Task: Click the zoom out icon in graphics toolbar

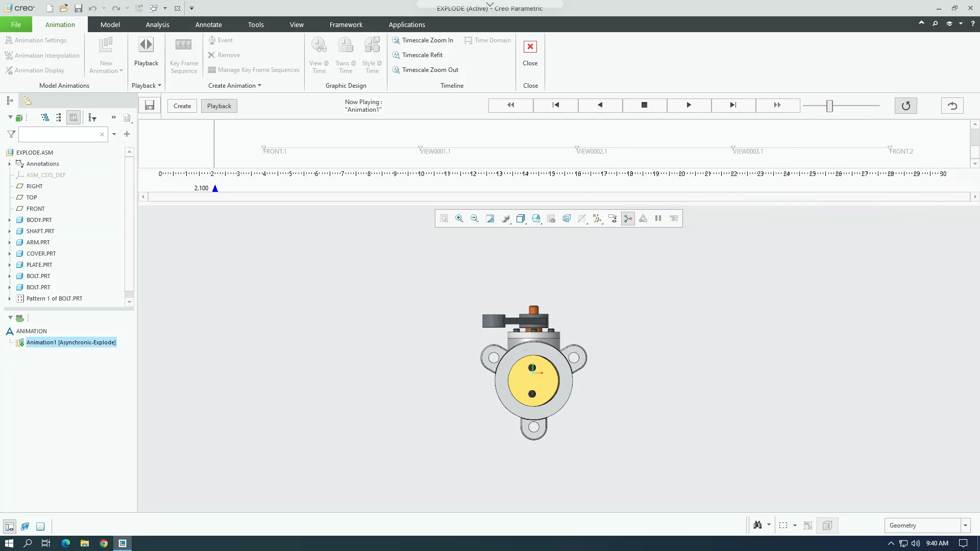Action: click(x=474, y=218)
